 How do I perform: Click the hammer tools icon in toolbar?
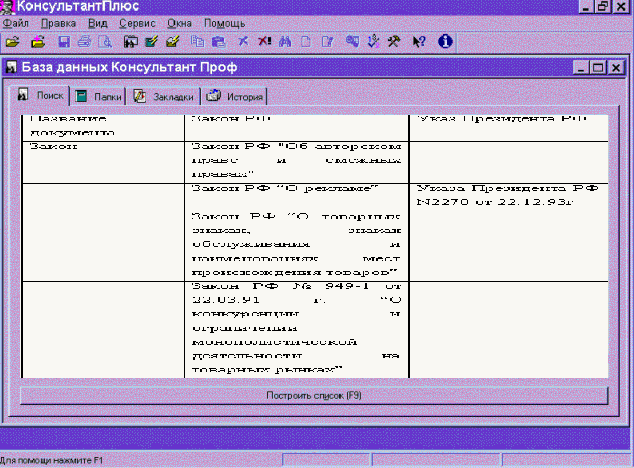pos(394,42)
